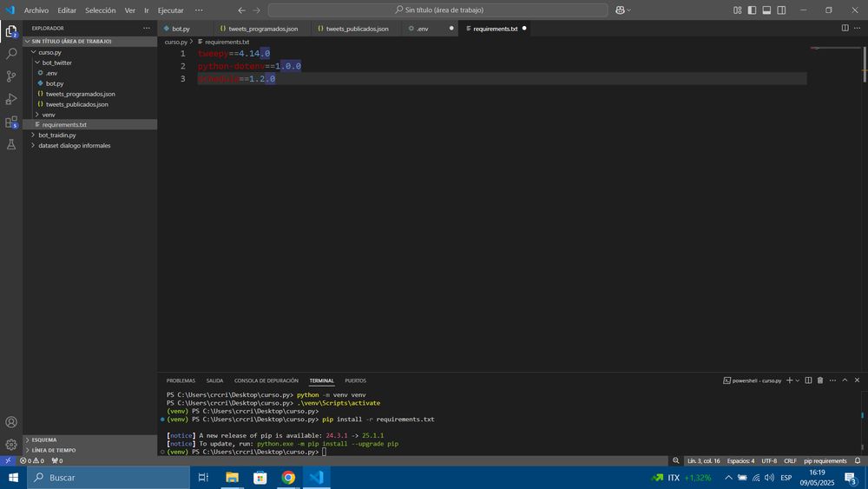Toggle the bottom panel visibility
868x489 pixels.
pos(766,10)
